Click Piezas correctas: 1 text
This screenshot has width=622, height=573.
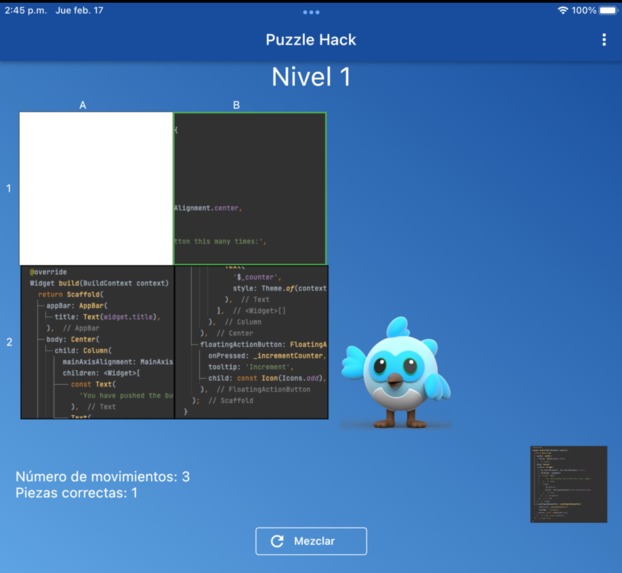(76, 493)
